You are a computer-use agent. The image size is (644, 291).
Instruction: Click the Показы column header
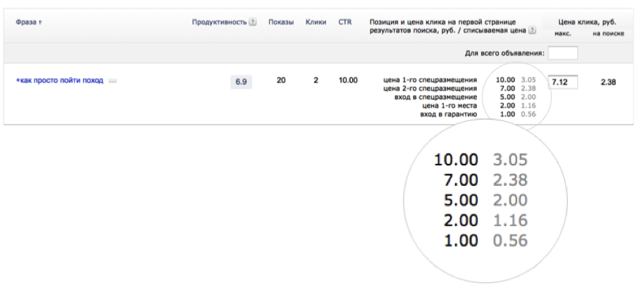pyautogui.click(x=281, y=22)
